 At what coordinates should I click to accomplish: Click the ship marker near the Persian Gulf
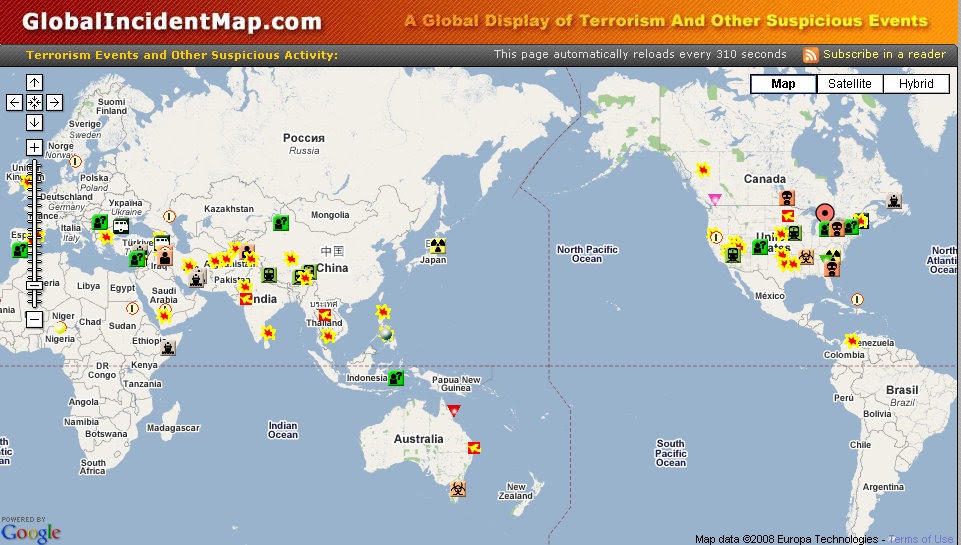196,279
